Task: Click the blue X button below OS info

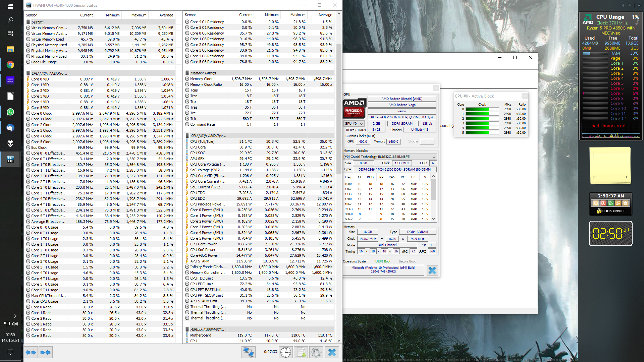Action: point(432,270)
